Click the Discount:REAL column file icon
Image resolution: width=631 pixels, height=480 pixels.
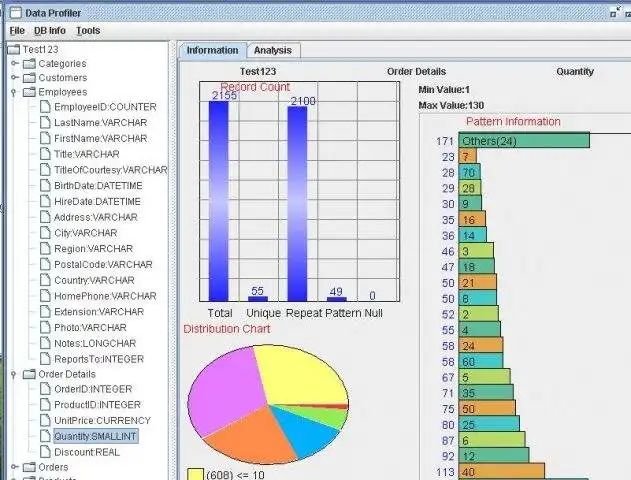[45, 452]
